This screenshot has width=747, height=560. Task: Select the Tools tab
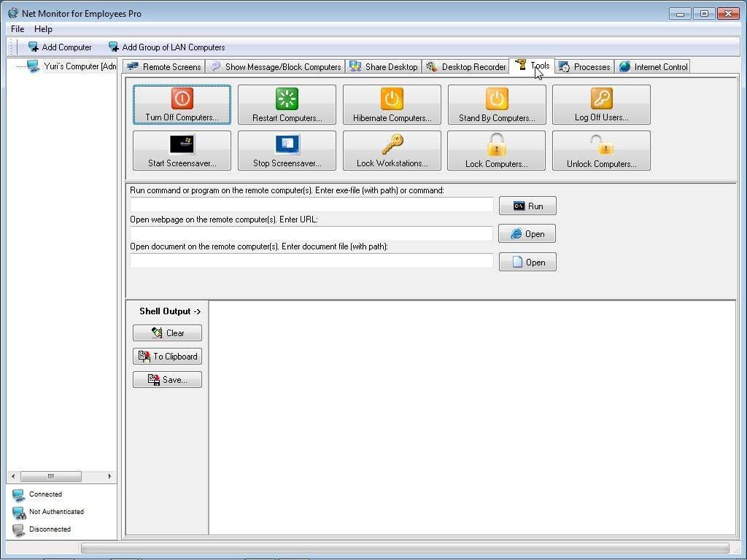click(x=532, y=66)
